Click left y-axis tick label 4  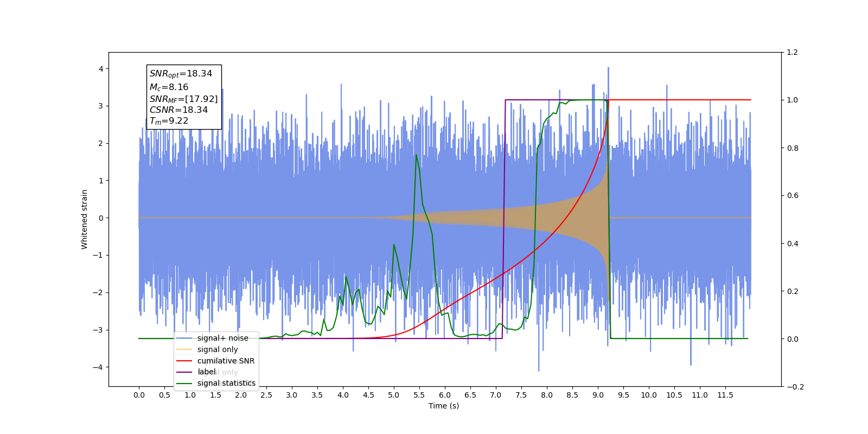click(101, 69)
